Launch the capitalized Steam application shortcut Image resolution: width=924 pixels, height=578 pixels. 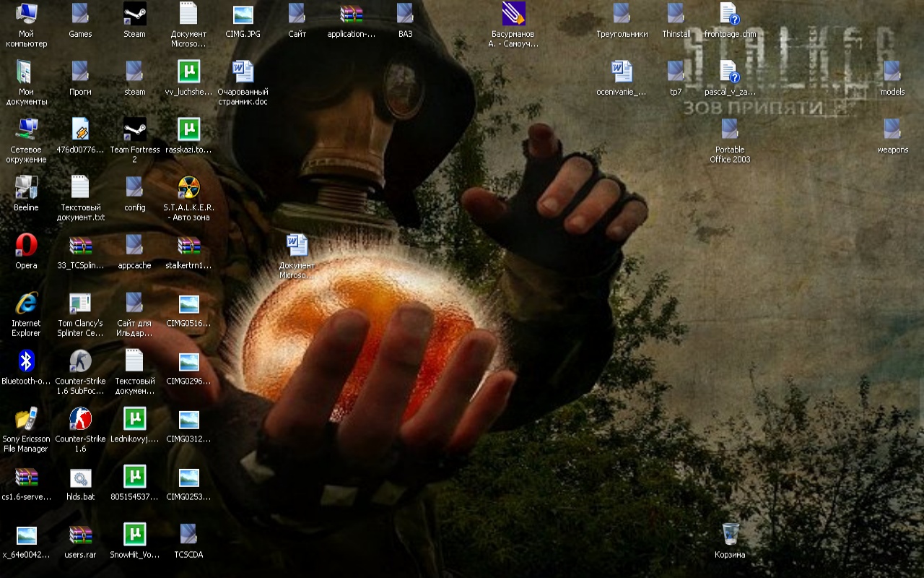(x=134, y=13)
